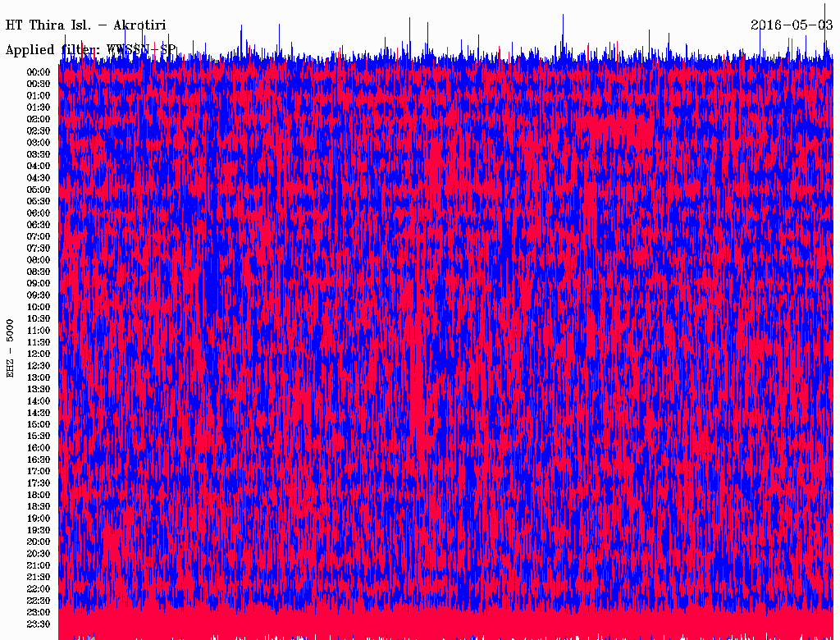
Task: Click the 17:30 time label
Action: [39, 483]
